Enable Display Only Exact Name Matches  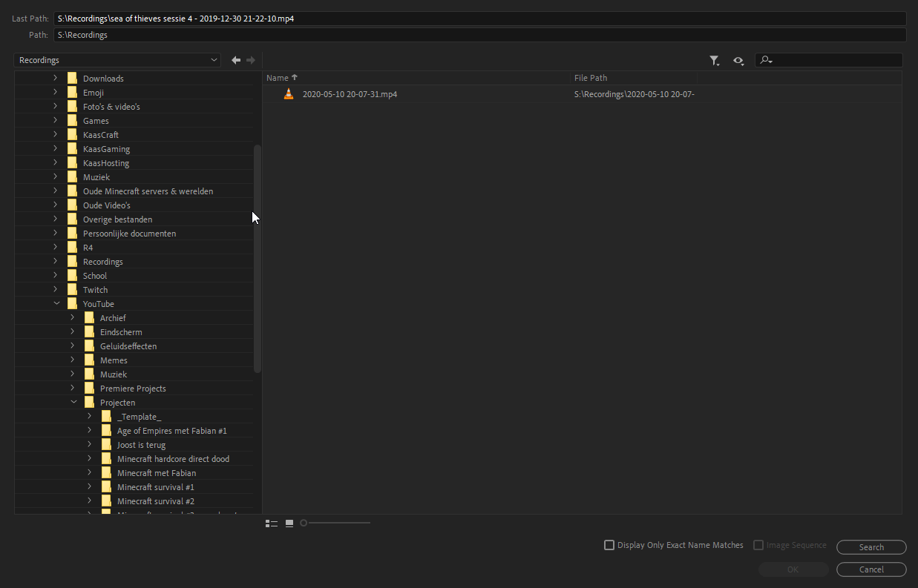coord(609,545)
